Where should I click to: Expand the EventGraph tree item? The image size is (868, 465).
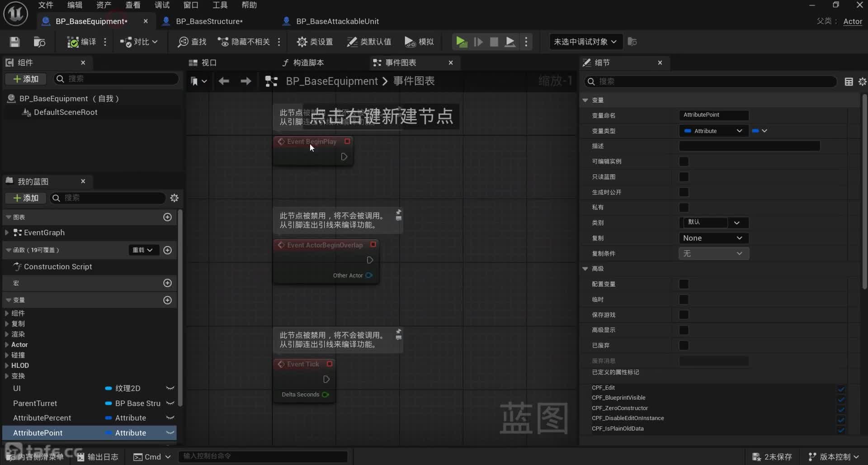coord(7,232)
